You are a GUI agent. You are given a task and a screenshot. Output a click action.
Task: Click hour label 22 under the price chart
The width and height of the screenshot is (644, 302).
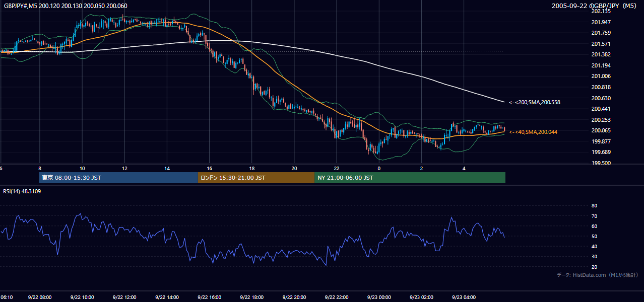point(337,169)
